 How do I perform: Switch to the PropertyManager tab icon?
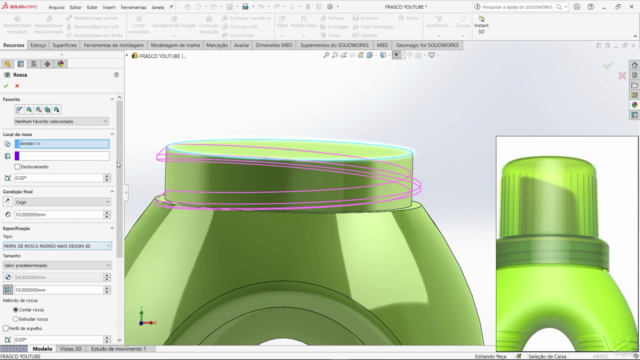tap(21, 64)
